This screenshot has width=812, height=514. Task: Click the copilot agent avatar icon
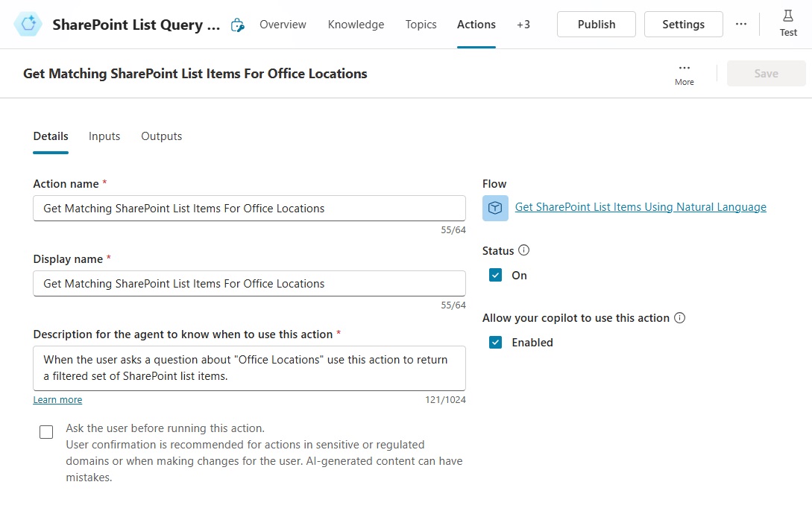pyautogui.click(x=28, y=24)
